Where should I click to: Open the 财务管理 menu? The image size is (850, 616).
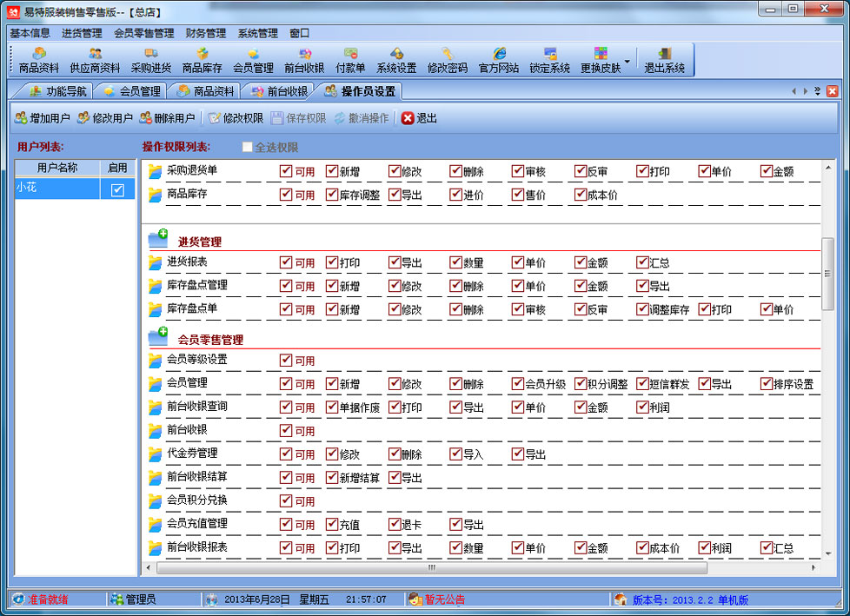(x=205, y=33)
